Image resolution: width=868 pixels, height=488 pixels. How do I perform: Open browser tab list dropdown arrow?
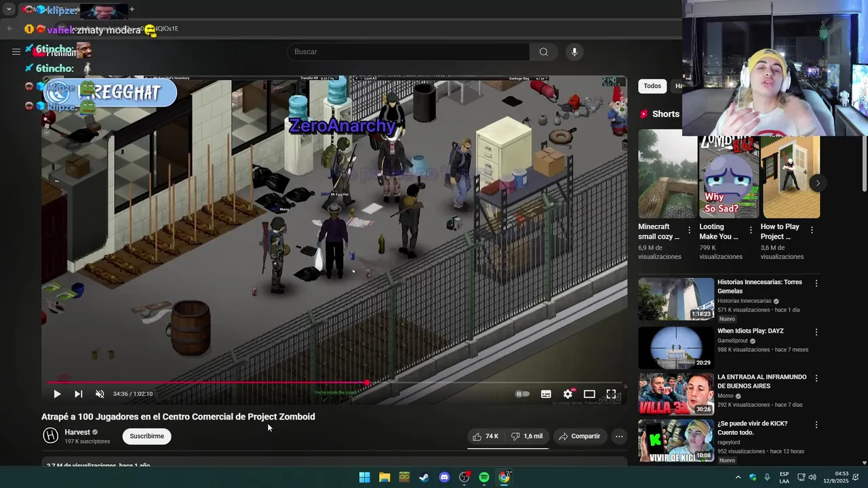point(9,9)
